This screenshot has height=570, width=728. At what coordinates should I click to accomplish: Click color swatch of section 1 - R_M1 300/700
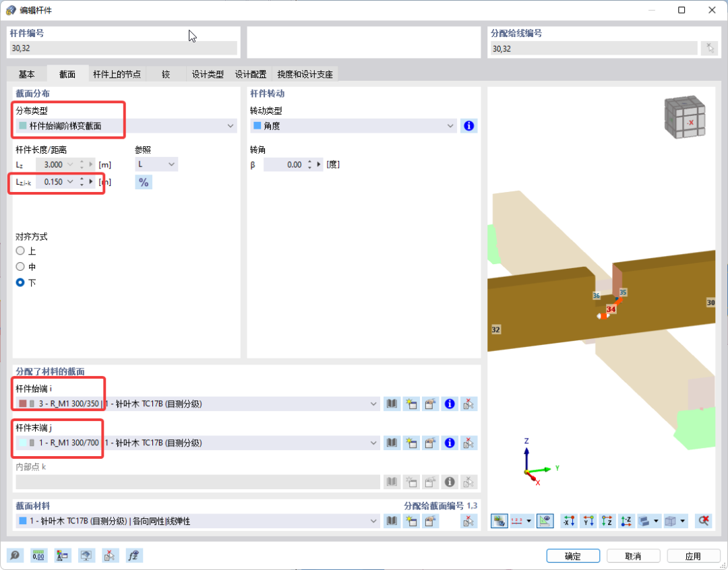23,443
